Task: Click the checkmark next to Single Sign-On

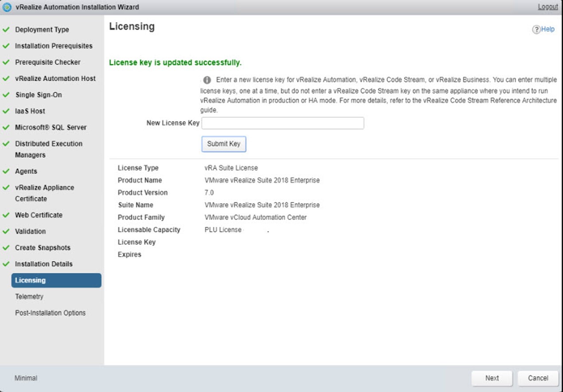Action: click(x=6, y=95)
